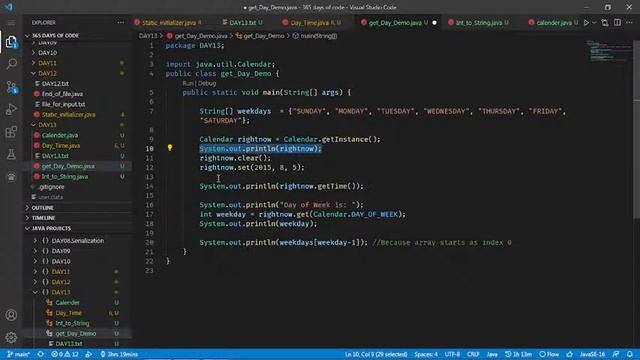640x360 pixels.
Task: Change language mode Java in status bar
Action: pos(492,354)
